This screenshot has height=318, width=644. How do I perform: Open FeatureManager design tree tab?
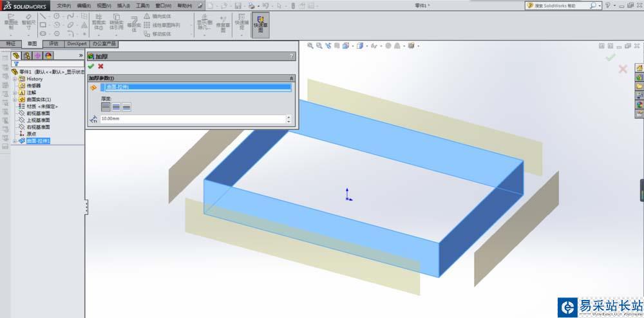[16, 55]
